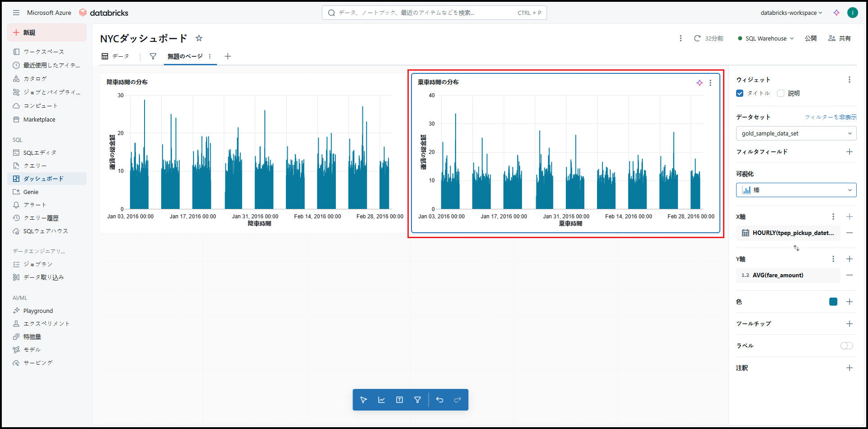Open the hamburger menu beside Microsoft Azure
The image size is (868, 429).
tap(16, 13)
